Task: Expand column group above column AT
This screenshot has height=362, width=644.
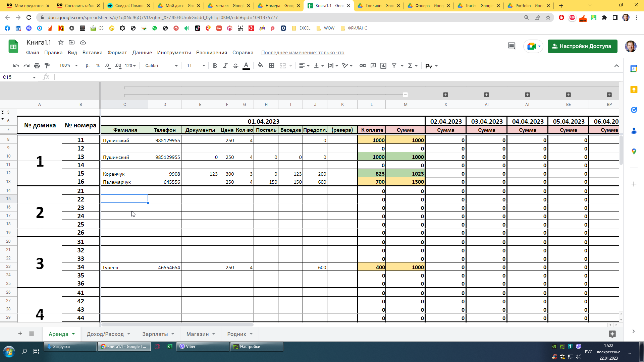Action: pos(527,95)
